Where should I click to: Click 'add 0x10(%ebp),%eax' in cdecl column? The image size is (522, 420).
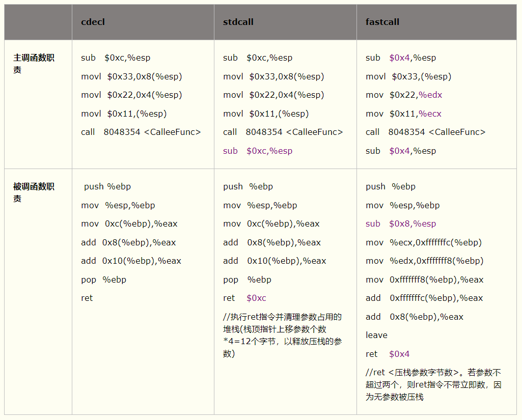click(x=131, y=261)
